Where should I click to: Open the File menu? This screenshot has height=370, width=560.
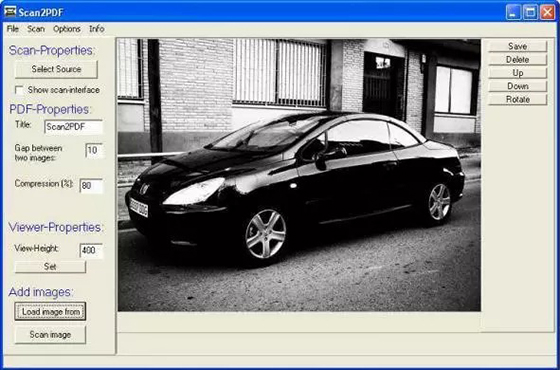coord(12,29)
